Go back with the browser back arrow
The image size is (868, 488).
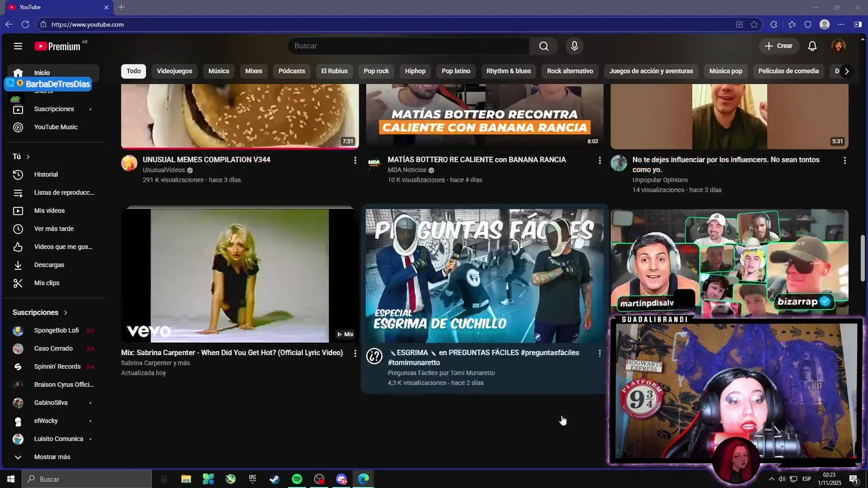coord(9,24)
